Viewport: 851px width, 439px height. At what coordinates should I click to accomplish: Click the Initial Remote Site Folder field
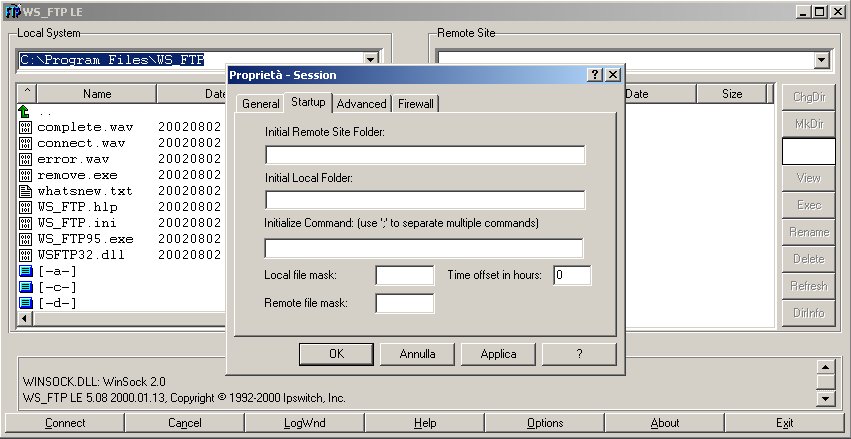(426, 155)
